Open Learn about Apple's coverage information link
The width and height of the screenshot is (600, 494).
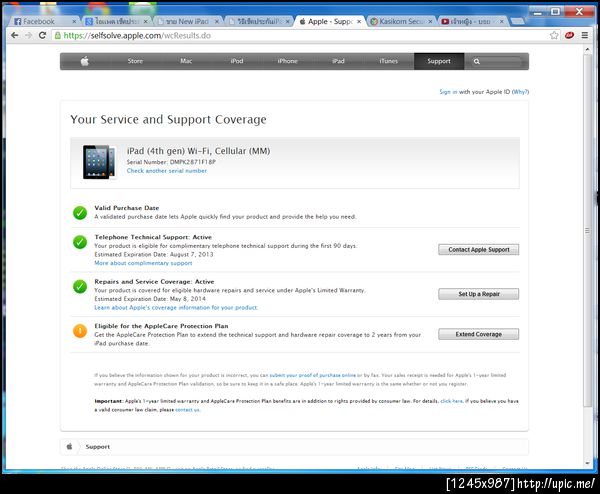[x=176, y=307]
